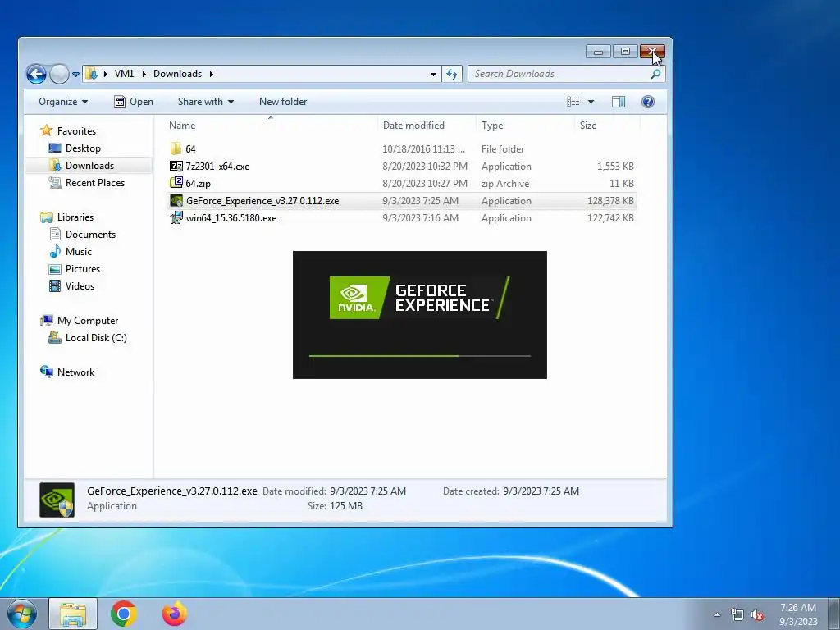Viewport: 840px width, 630px height.
Task: Click the Back navigation arrow button
Action: tap(36, 74)
